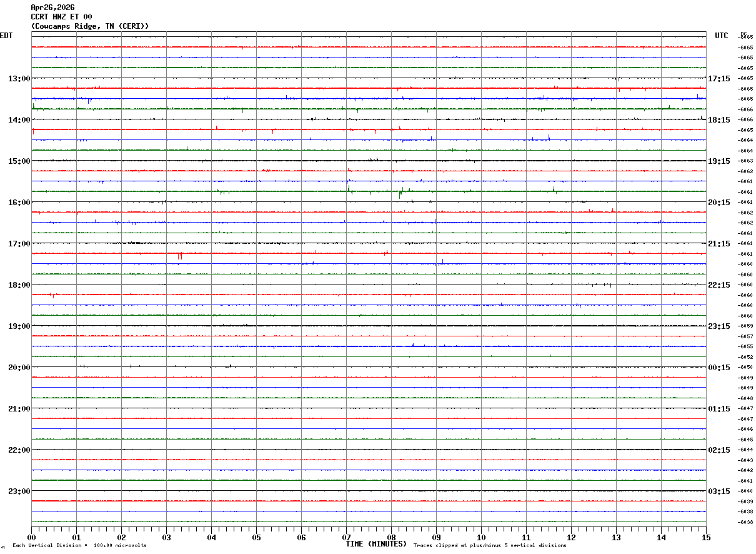Select the 17:00 EDT time label
The image size is (756, 554).
19,243
